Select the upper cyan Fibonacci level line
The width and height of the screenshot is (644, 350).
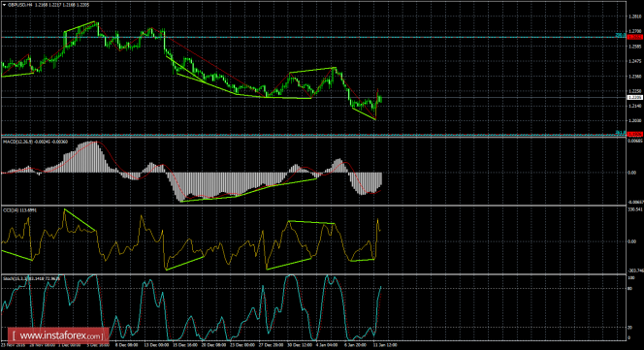312,37
